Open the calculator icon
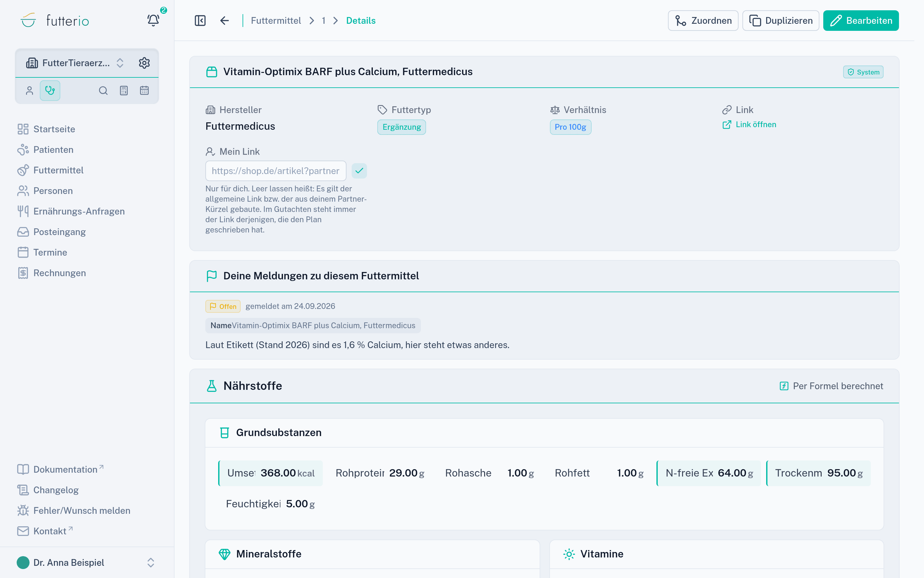924x578 pixels. [124, 91]
